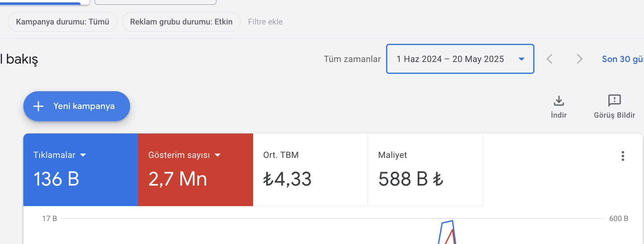Viewport: 644px width, 244px height.
Task: Choose the Son 30 gün quick range
Action: 623,59
